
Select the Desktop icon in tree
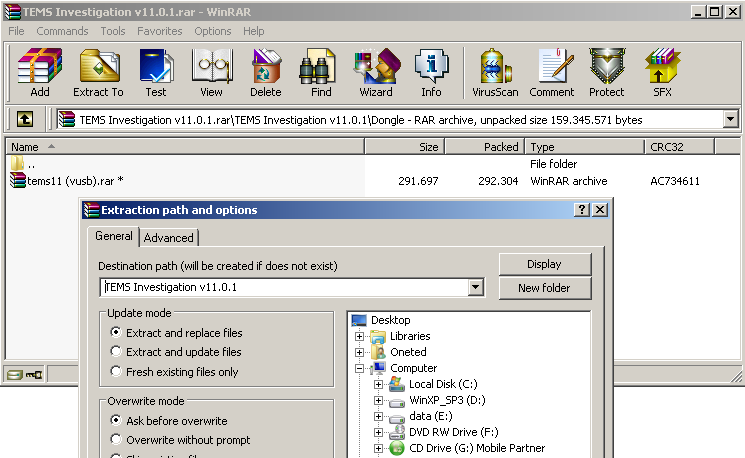359,320
